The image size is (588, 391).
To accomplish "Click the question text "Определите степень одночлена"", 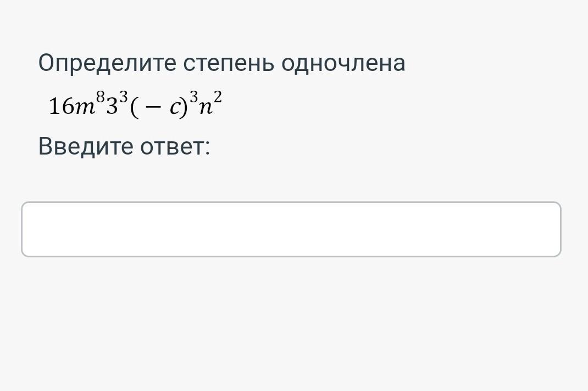I will pyautogui.click(x=221, y=63).
